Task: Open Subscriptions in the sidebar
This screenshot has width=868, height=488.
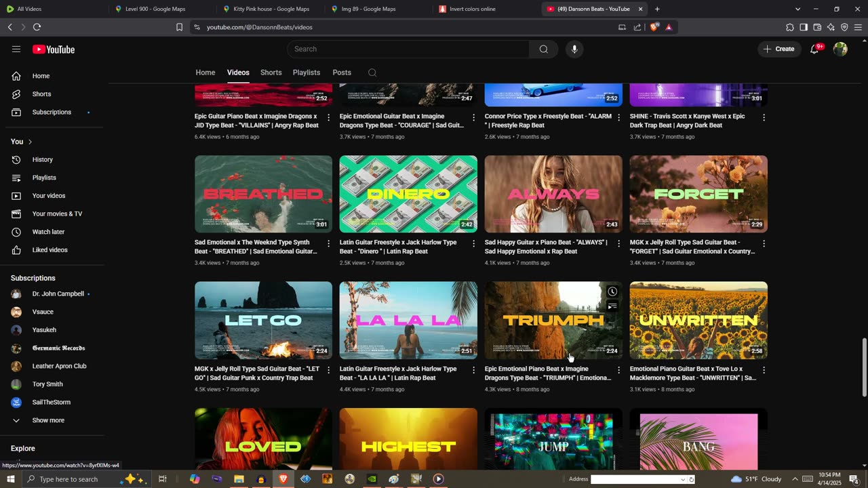Action: pos(52,112)
